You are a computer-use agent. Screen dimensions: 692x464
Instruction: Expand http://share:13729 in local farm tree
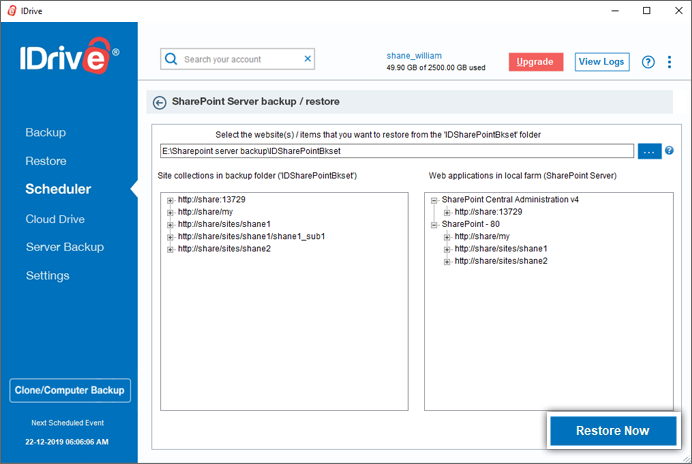447,213
